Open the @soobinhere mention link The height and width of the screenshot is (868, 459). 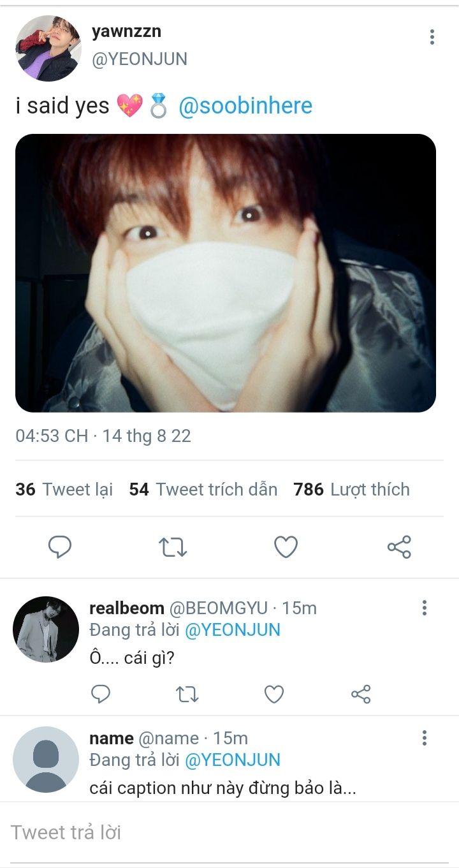coord(245,106)
